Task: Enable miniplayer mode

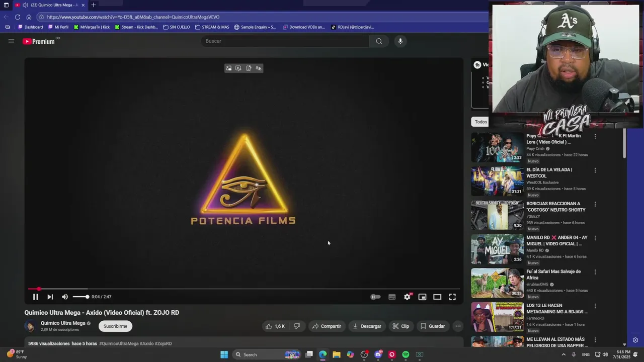Action: pos(423,297)
